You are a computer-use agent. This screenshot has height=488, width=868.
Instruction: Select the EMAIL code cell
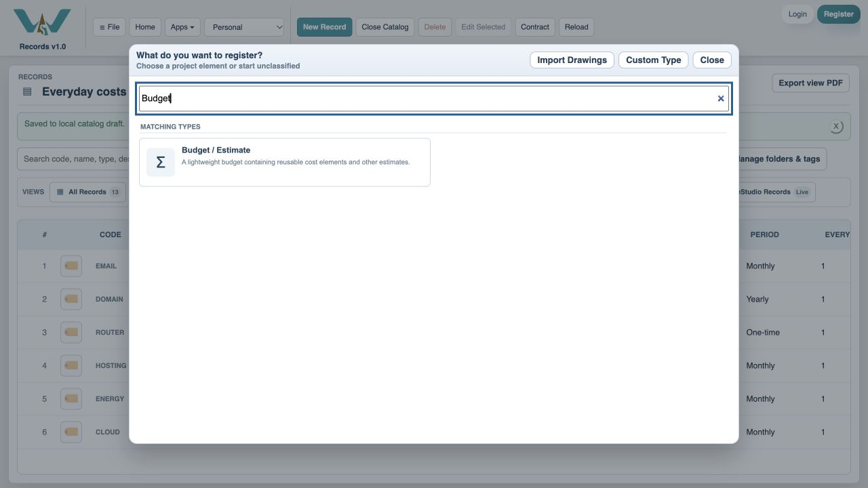(106, 266)
